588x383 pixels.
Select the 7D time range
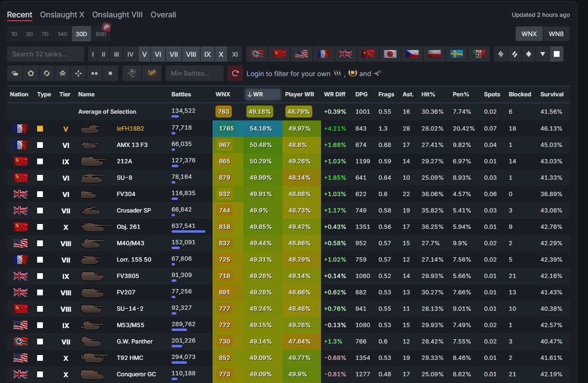point(45,34)
